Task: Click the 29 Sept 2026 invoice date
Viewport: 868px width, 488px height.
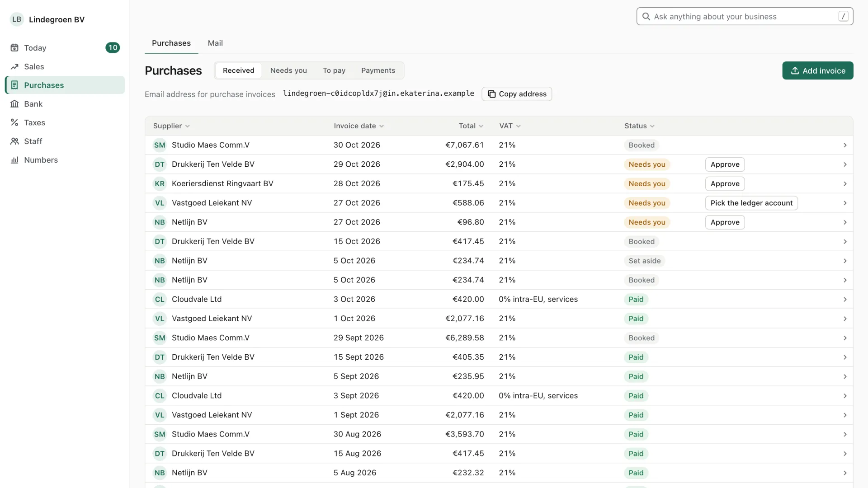Action: tap(359, 338)
